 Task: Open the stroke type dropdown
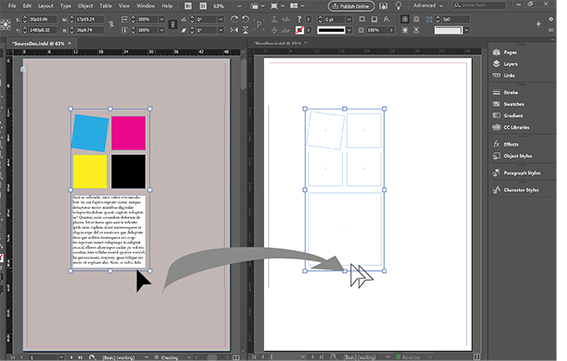349,30
